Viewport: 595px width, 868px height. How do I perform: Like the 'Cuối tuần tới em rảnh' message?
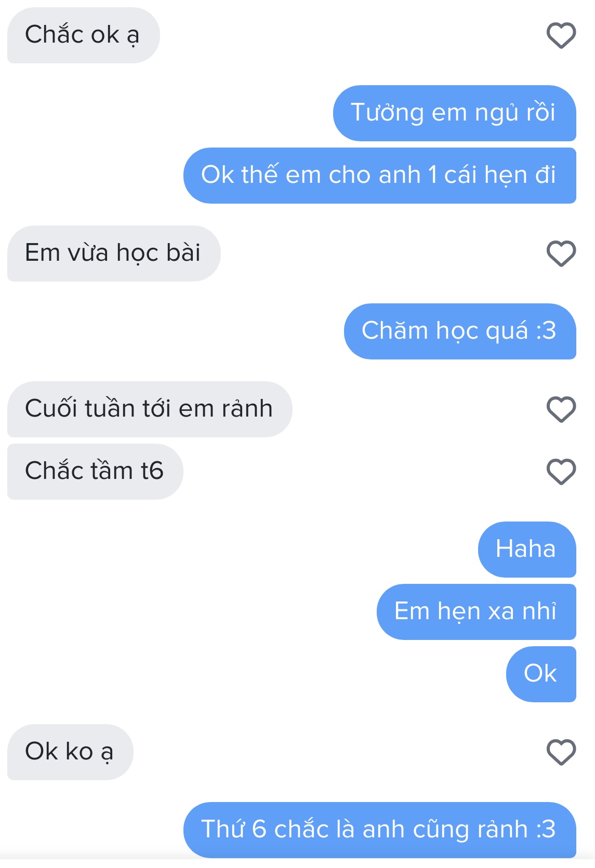(x=561, y=409)
